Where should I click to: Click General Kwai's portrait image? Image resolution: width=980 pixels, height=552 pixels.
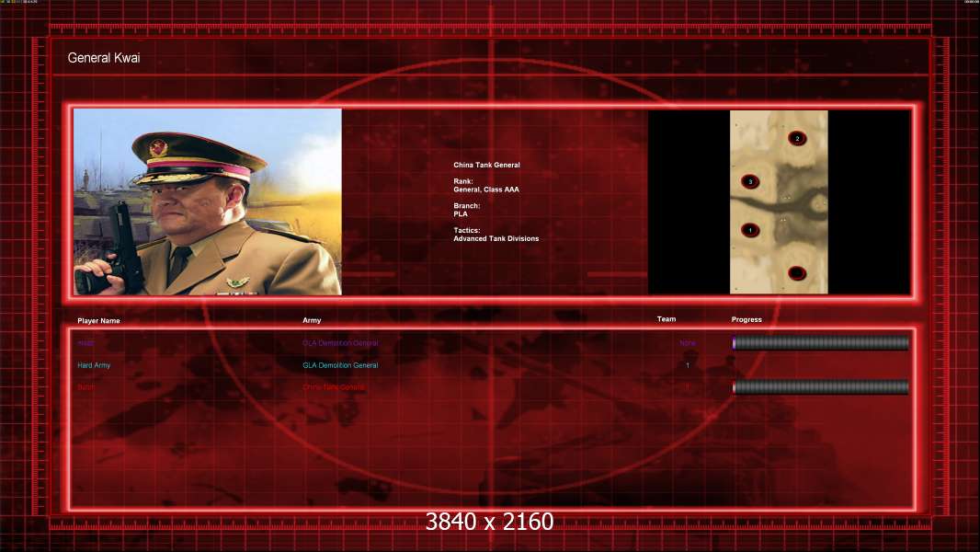208,201
